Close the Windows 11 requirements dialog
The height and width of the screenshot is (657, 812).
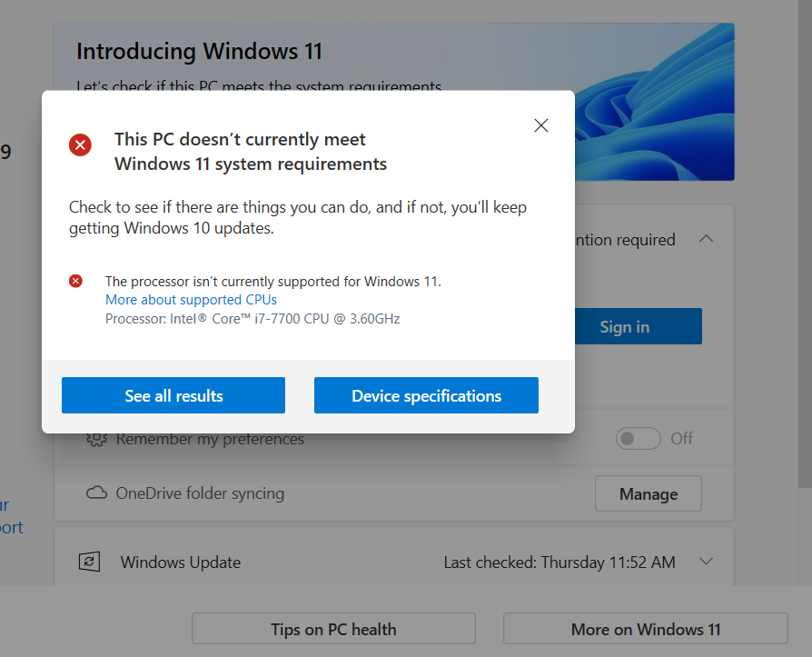[x=541, y=125]
